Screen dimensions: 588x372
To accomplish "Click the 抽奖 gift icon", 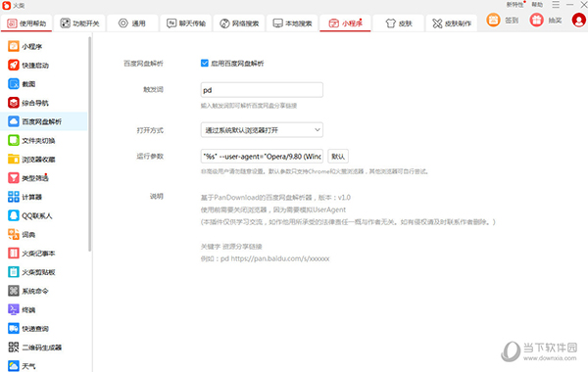I will (537, 21).
